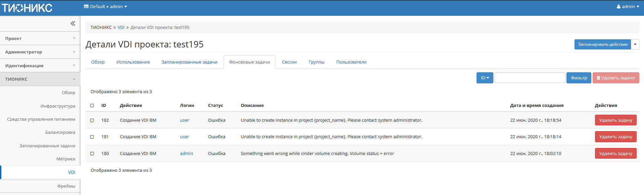Delete task 181 with Удалить задачу

point(615,137)
